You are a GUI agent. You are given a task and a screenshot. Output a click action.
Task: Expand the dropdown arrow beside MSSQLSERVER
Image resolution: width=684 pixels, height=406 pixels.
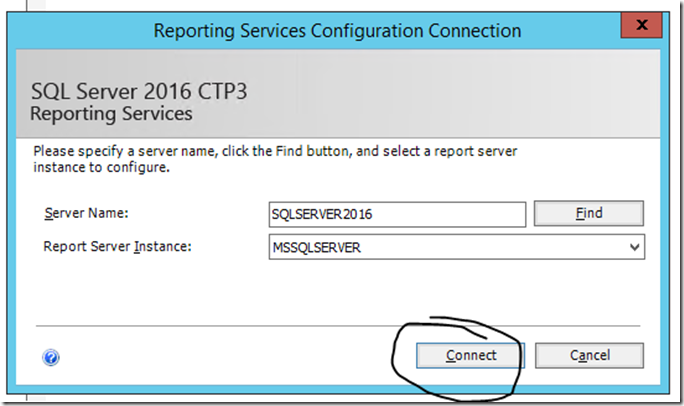pos(635,247)
